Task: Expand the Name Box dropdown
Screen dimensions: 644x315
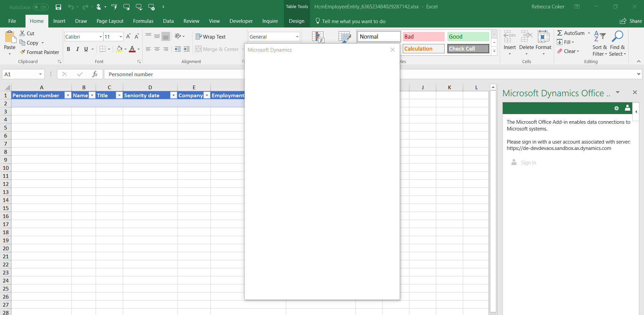Action: point(40,74)
